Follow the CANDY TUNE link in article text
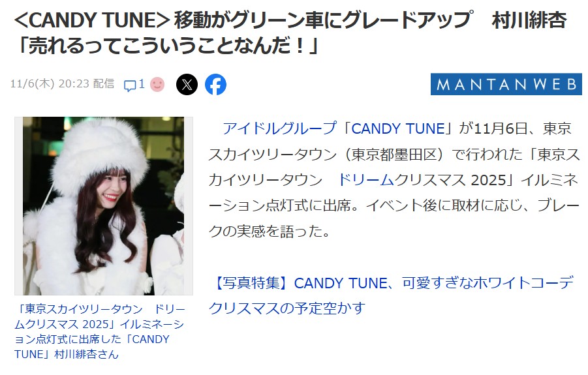The height and width of the screenshot is (375, 588). tap(398, 128)
